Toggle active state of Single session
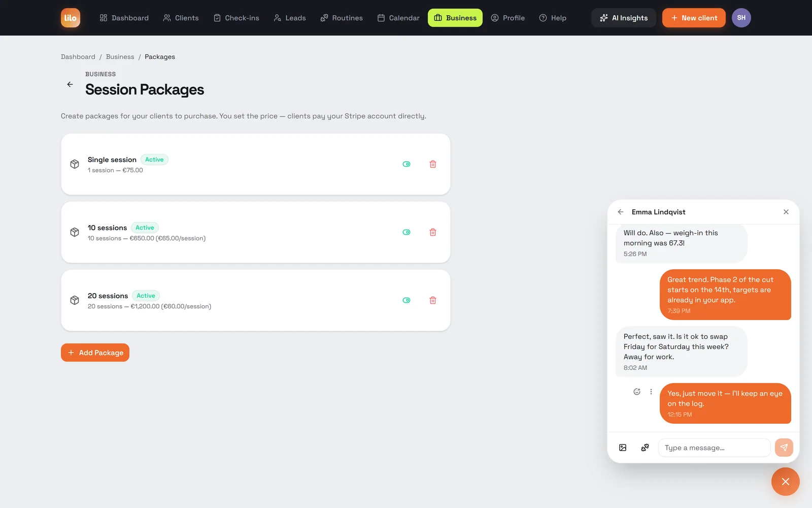The width and height of the screenshot is (812, 508). point(407,164)
